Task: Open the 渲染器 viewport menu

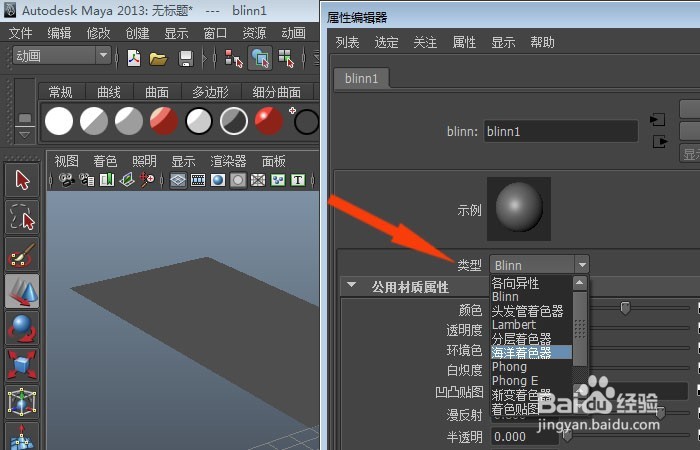Action: click(x=228, y=161)
